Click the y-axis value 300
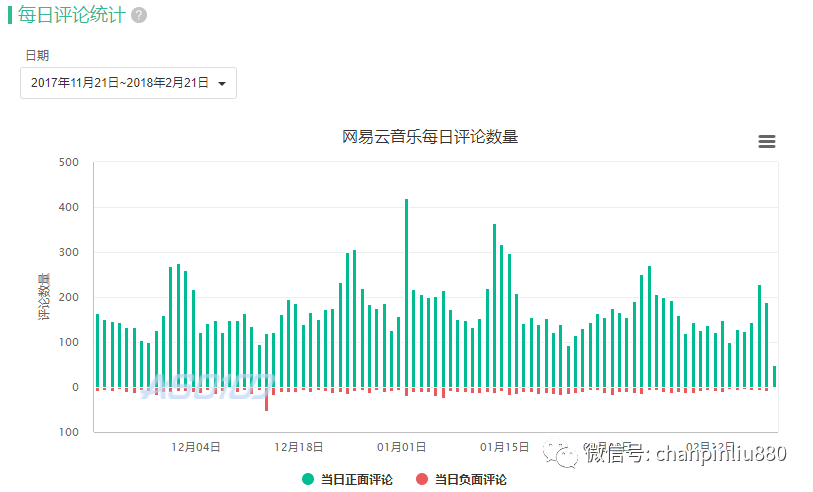 68,252
